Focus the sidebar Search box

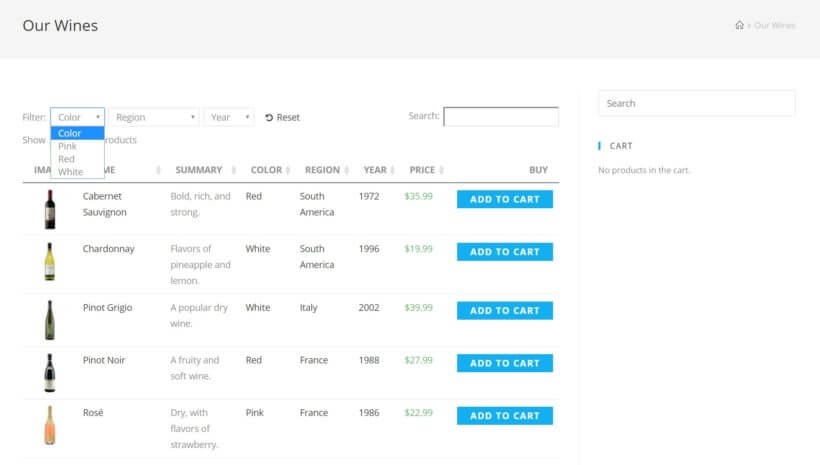click(697, 103)
